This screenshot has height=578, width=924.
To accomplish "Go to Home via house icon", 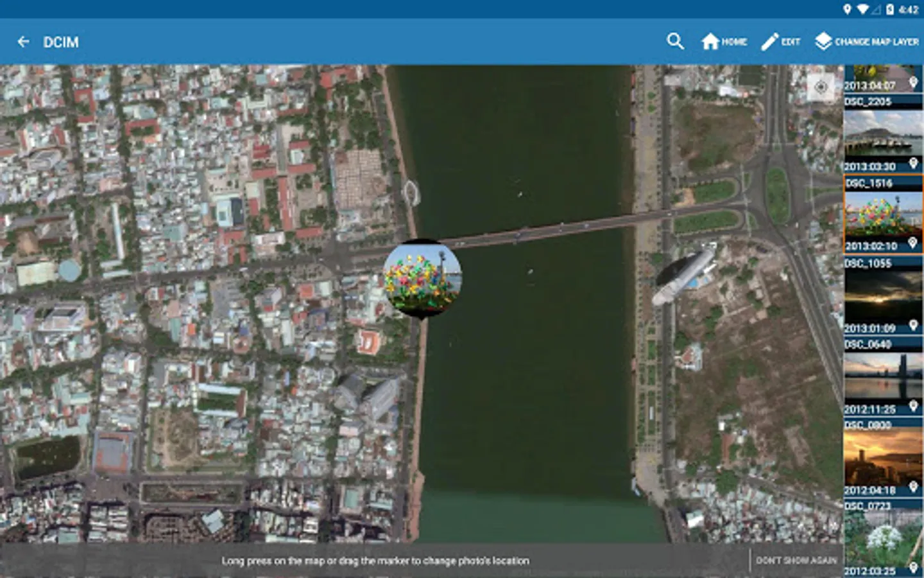I will [x=724, y=42].
